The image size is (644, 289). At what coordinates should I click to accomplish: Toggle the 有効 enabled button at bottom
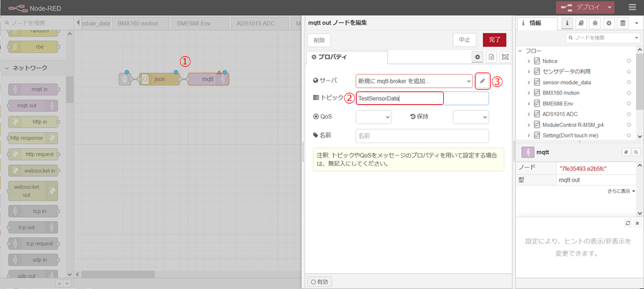321,281
